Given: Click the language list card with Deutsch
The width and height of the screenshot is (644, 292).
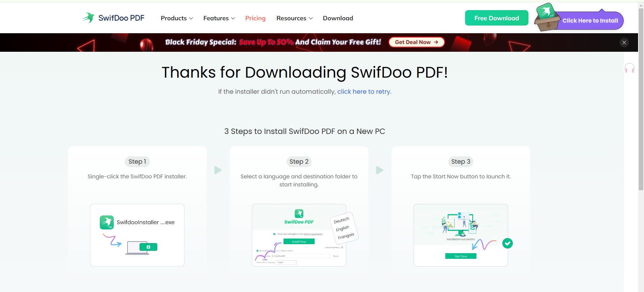Looking at the screenshot, I should coord(344,228).
